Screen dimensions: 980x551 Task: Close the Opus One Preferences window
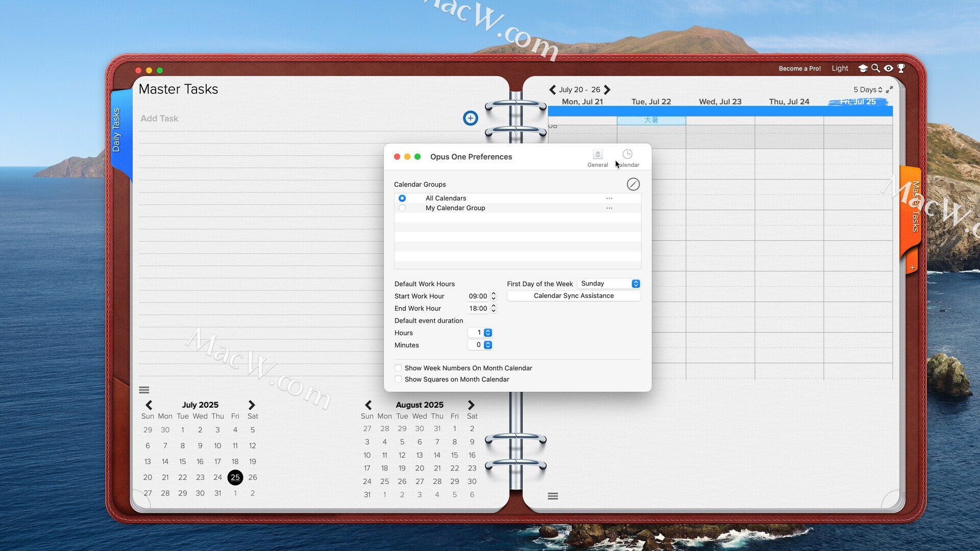[x=397, y=157]
